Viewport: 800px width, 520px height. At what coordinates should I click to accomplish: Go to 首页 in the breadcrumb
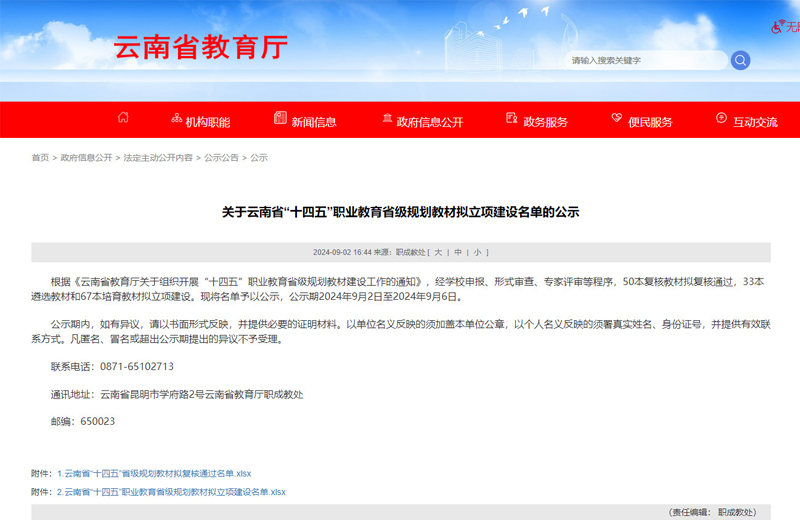pyautogui.click(x=40, y=158)
